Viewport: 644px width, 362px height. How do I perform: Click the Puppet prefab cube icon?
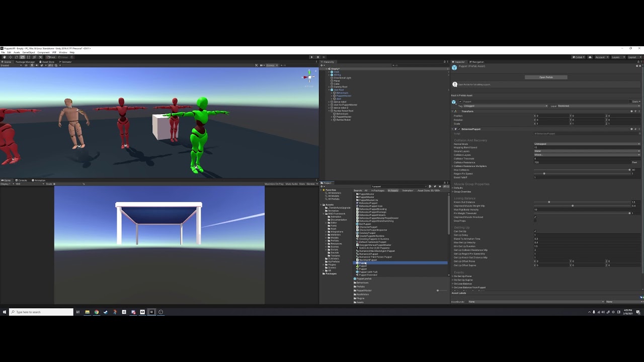[x=454, y=67]
